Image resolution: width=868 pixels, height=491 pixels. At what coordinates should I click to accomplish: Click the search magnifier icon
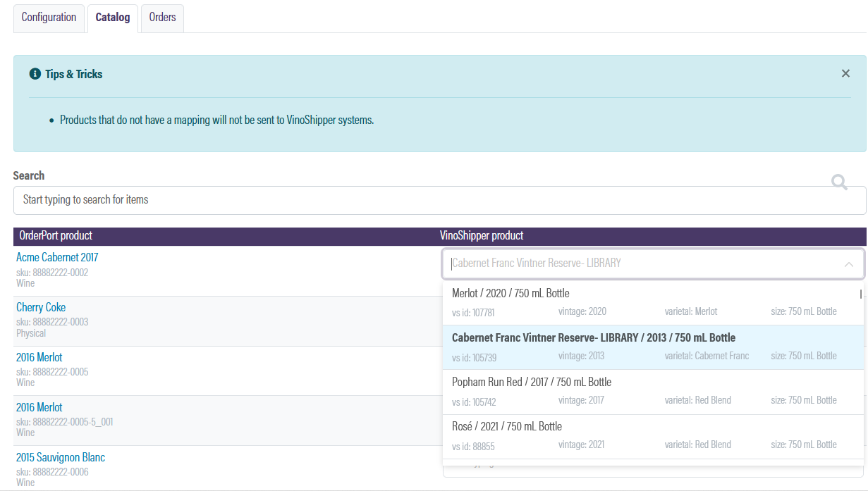click(x=839, y=182)
